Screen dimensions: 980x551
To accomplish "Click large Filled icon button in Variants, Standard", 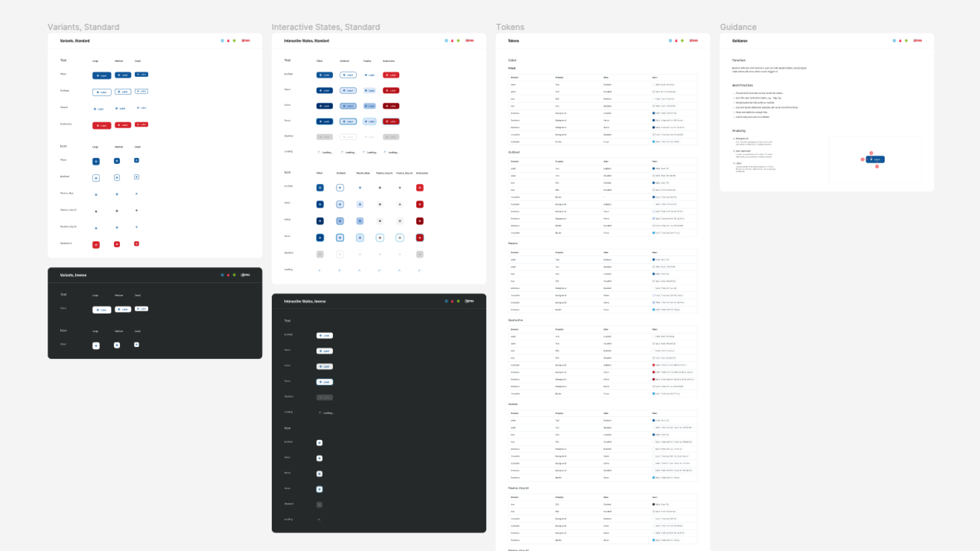I will pyautogui.click(x=96, y=162).
